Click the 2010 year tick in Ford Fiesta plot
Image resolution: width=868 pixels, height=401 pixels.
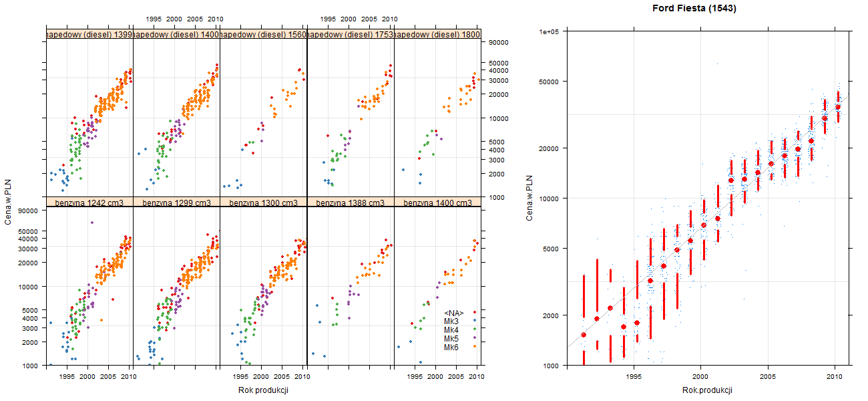coord(835,377)
